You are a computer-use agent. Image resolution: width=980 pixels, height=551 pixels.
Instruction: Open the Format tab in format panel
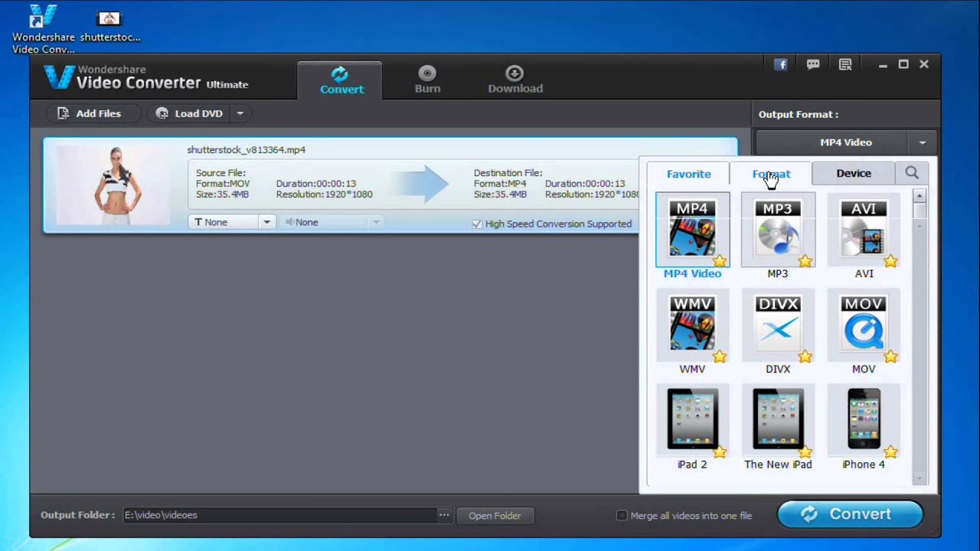pyautogui.click(x=771, y=174)
